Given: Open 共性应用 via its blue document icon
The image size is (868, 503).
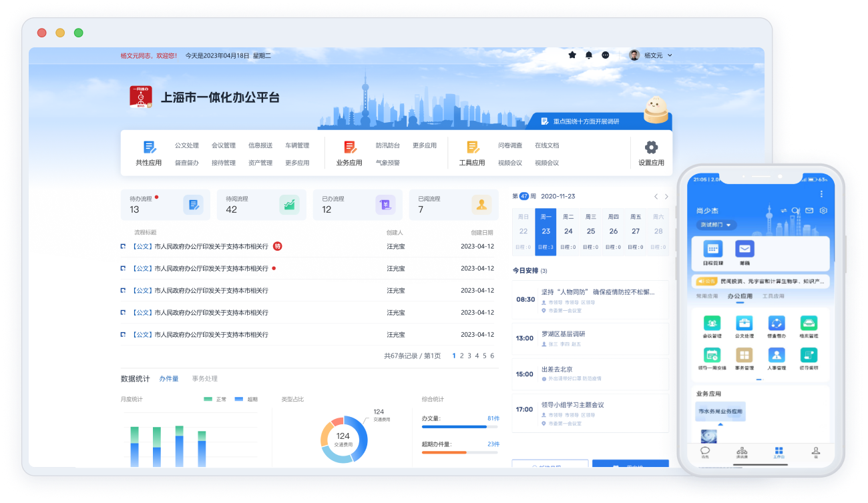Looking at the screenshot, I should [x=150, y=147].
